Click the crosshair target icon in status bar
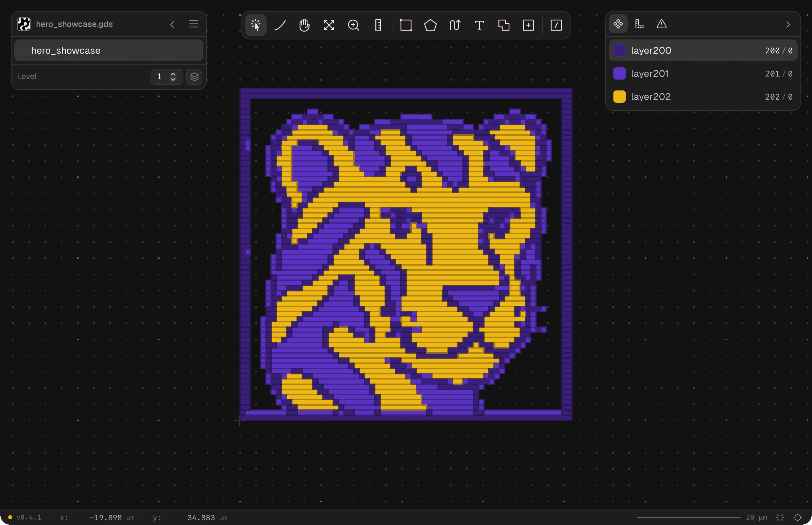Screen dimensions: 812x525 coord(798,517)
